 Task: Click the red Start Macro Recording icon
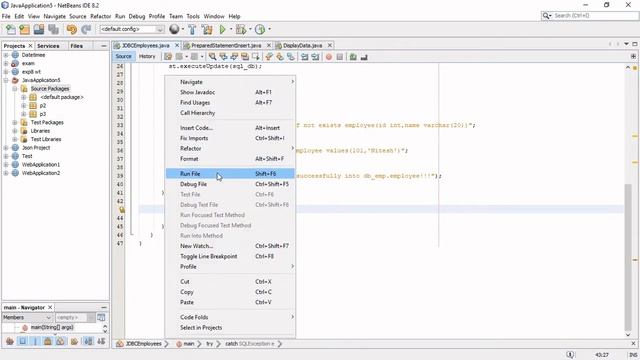tap(329, 57)
